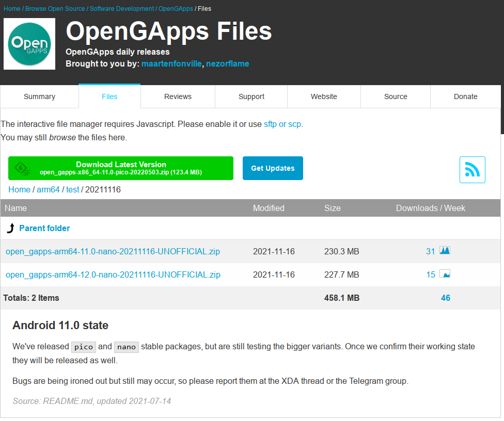Navigate to arm64 folder in path
Image resolution: width=504 pixels, height=421 pixels.
pos(48,189)
